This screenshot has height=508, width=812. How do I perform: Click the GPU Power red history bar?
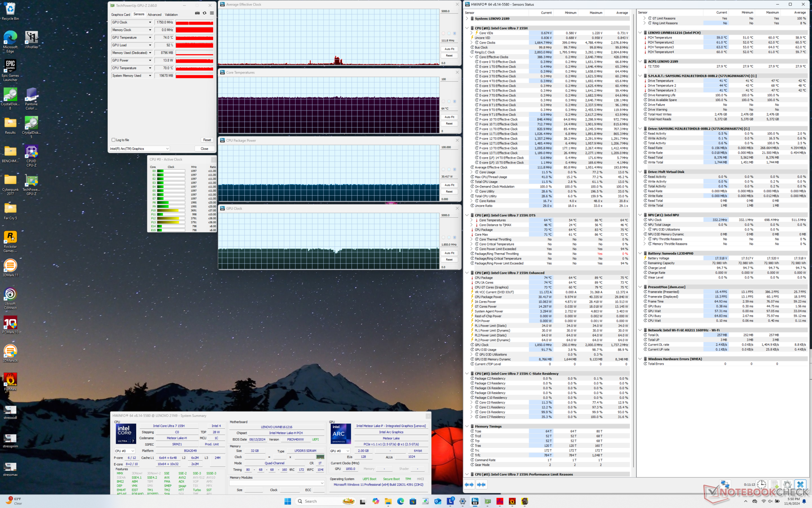[x=195, y=61]
